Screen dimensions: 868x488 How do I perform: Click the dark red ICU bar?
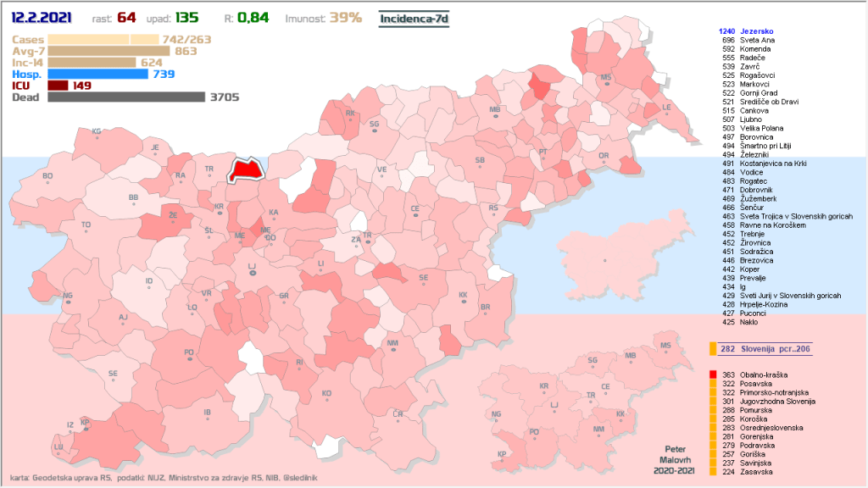tap(58, 86)
